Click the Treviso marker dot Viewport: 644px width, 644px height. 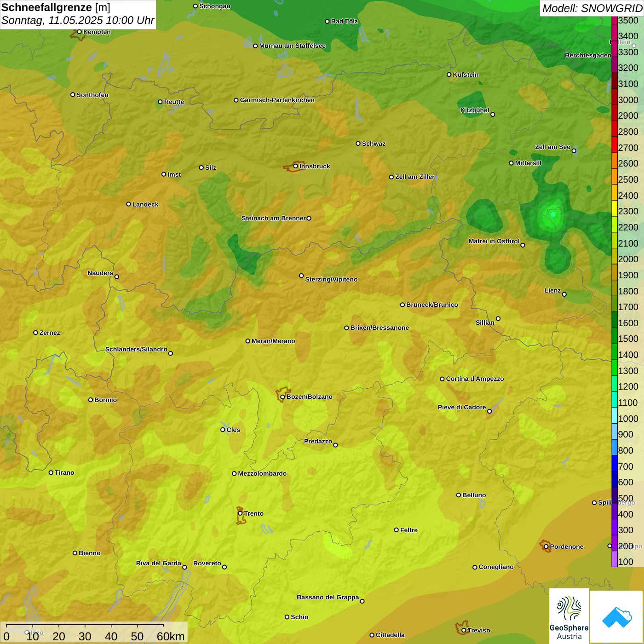(464, 631)
